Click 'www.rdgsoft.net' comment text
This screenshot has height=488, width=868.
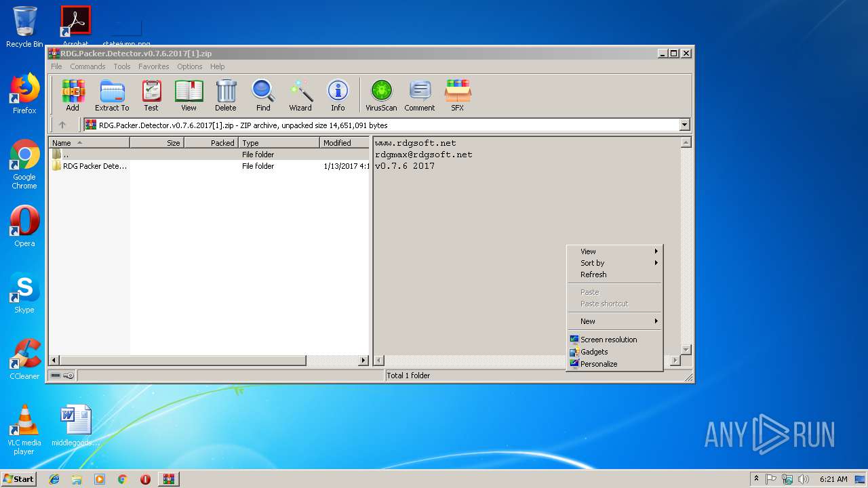(416, 143)
